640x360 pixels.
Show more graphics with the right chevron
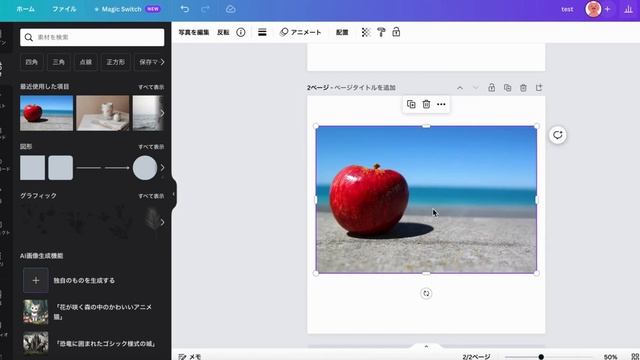coord(162,222)
